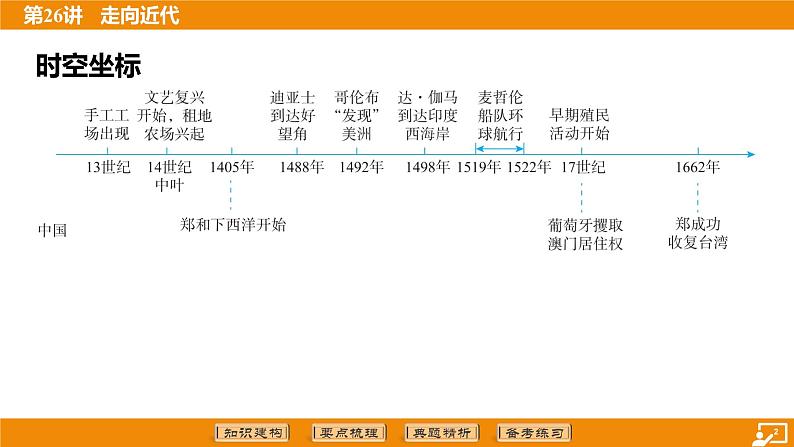Viewport: 794px width, 447px height.
Task: Go to the 典题精析 section
Action: (442, 433)
